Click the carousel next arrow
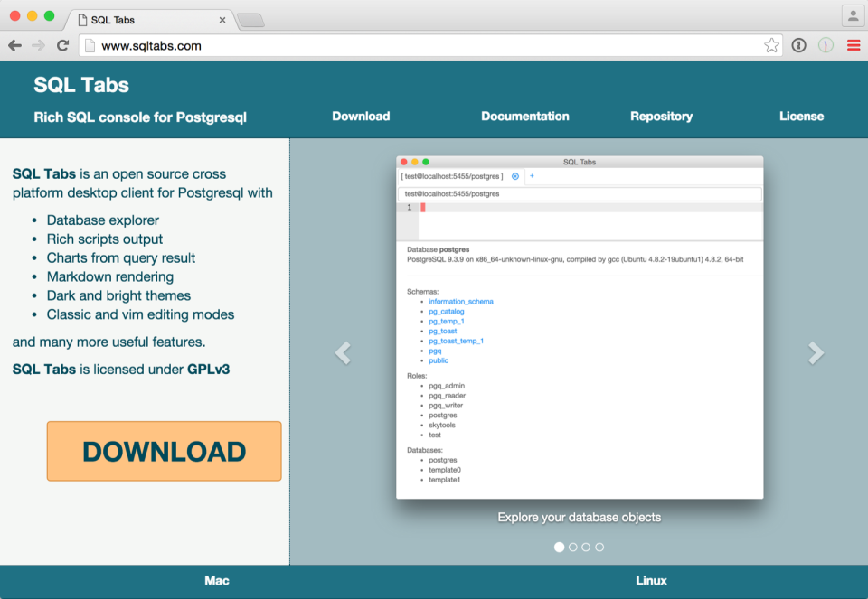868x599 pixels. click(x=815, y=353)
